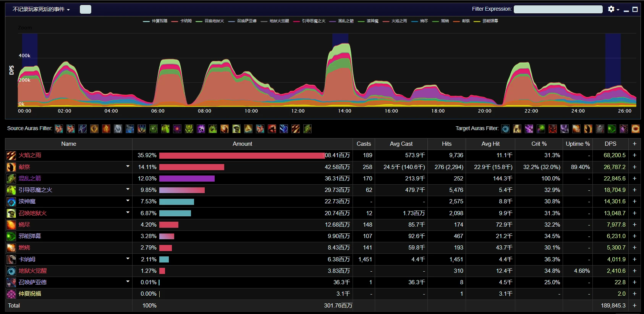Click the 混乱之箭 purple amount bar
Viewport: 644px width, 314px height.
(x=187, y=179)
